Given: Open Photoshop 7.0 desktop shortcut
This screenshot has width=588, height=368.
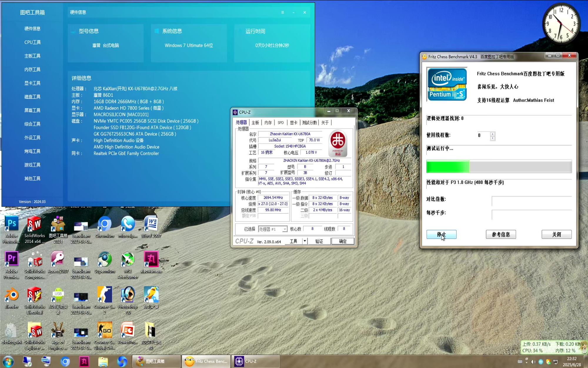Looking at the screenshot, I should 128,300.
